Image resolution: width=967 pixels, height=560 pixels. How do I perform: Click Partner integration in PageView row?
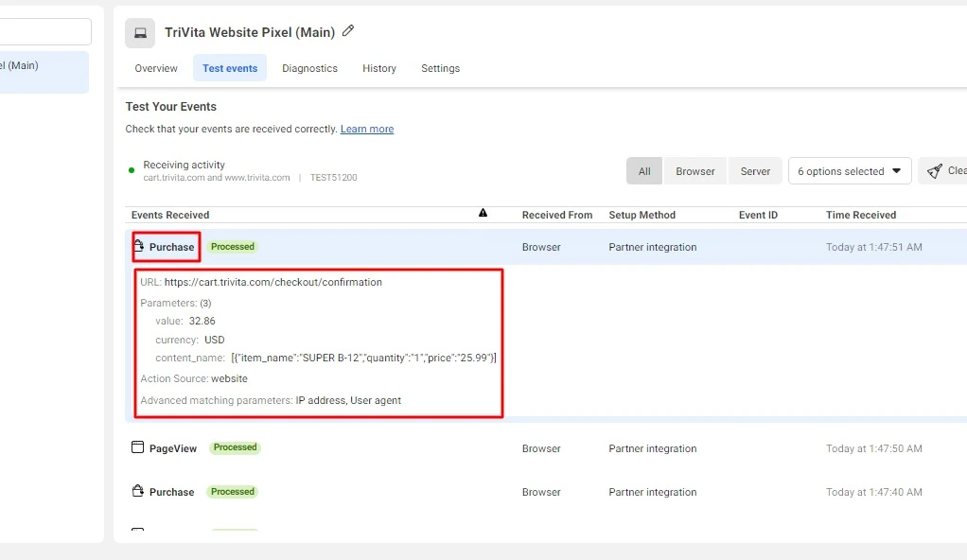tap(653, 448)
